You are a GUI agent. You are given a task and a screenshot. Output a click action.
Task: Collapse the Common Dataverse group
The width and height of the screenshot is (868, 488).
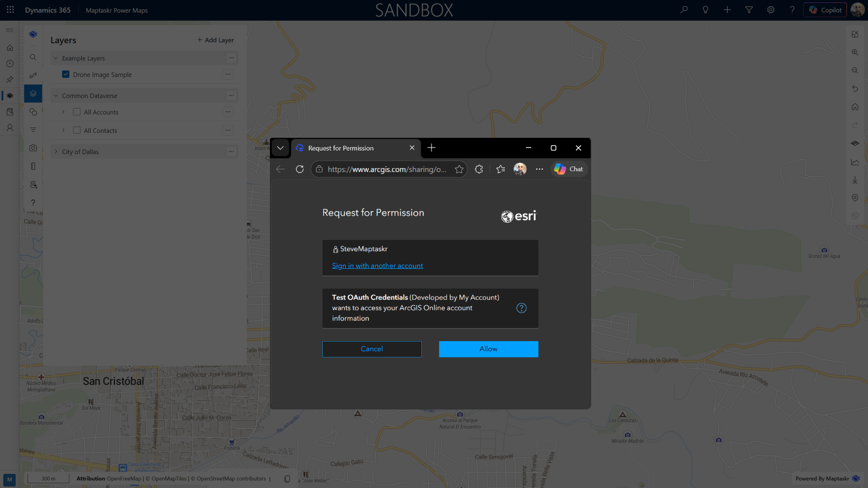56,96
